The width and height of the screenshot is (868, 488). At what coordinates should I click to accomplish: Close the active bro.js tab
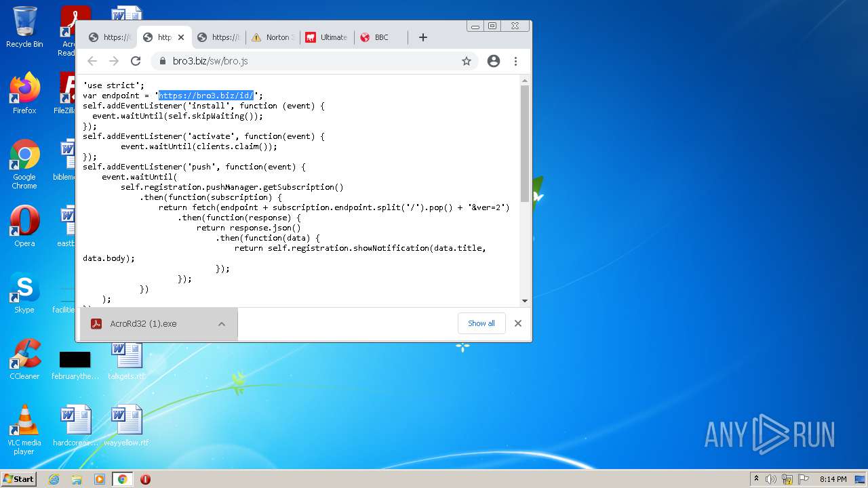[x=181, y=37]
